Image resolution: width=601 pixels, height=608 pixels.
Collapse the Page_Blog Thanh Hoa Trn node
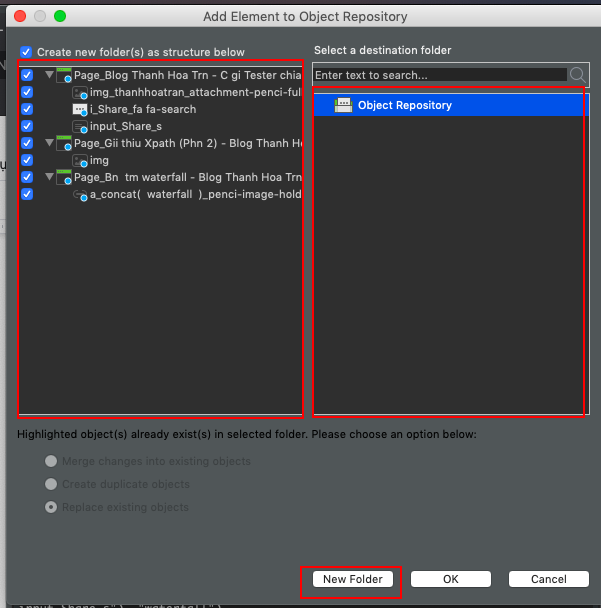(x=49, y=74)
